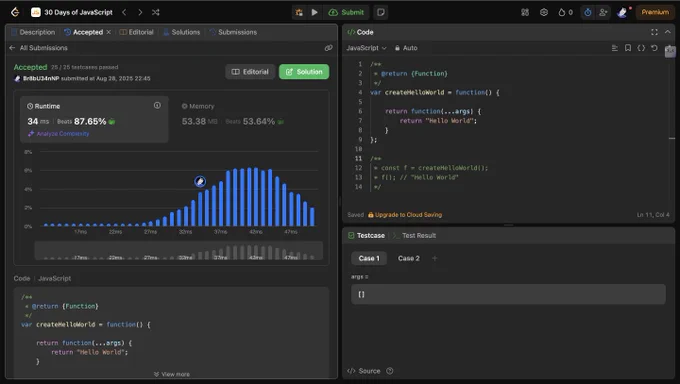
Task: Open the JavaScript language dropdown
Action: (366, 48)
